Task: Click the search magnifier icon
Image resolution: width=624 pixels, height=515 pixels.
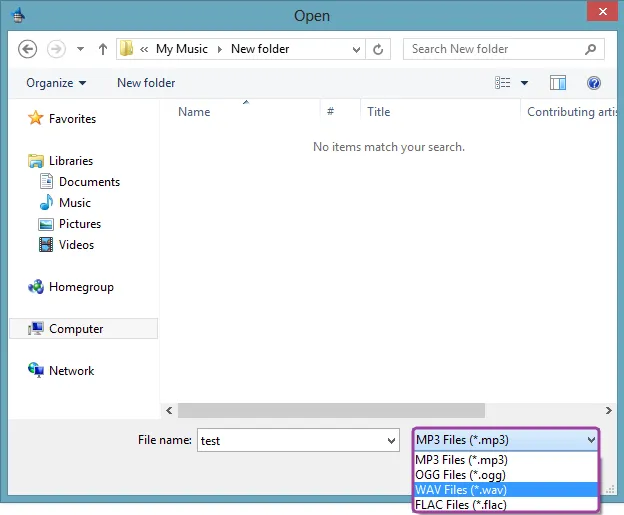Action: (591, 49)
